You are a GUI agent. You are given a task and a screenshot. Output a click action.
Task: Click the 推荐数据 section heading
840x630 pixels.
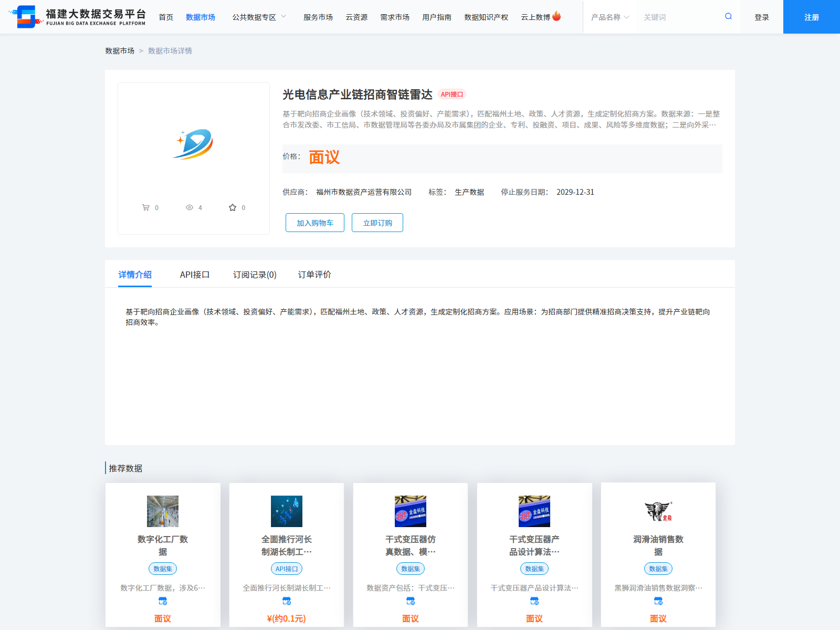click(125, 468)
